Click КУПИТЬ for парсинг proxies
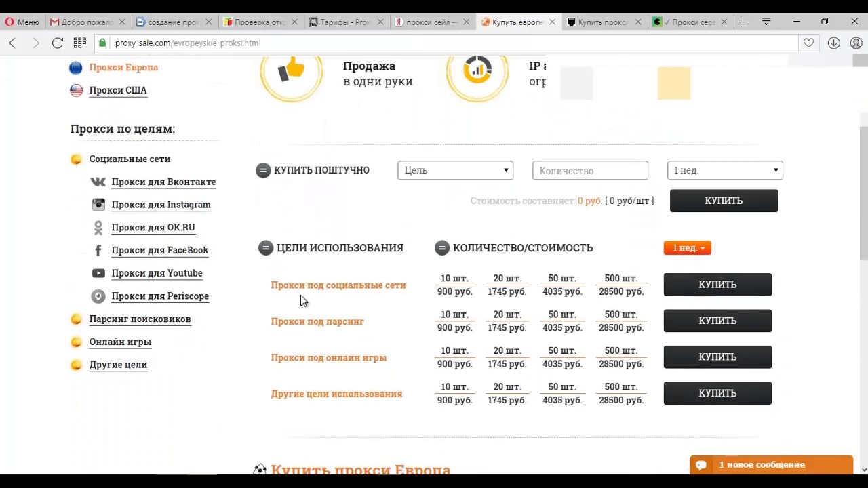Viewport: 868px width, 488px height. (717, 321)
